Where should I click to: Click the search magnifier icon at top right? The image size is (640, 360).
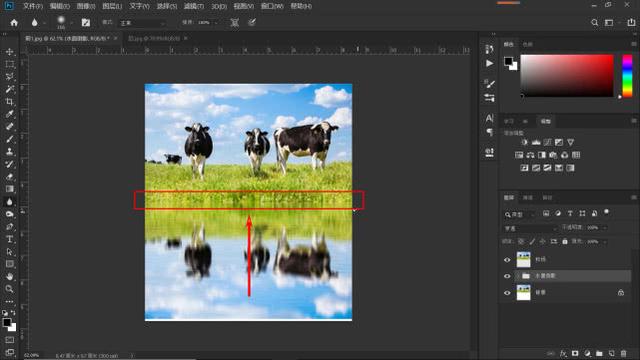point(594,22)
